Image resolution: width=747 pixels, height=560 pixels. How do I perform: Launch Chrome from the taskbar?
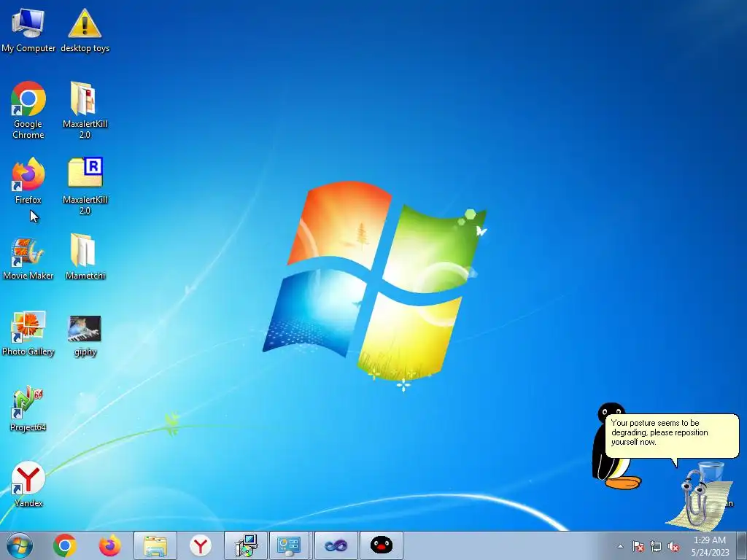[65, 545]
